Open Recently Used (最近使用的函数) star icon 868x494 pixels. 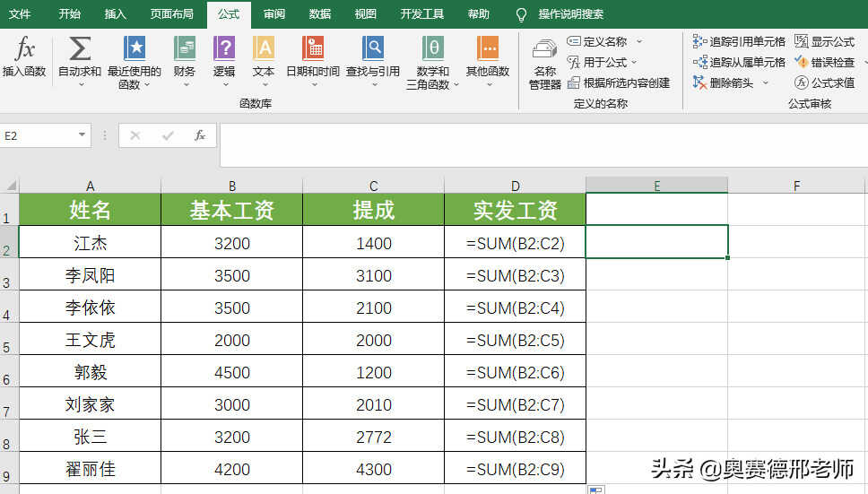135,48
